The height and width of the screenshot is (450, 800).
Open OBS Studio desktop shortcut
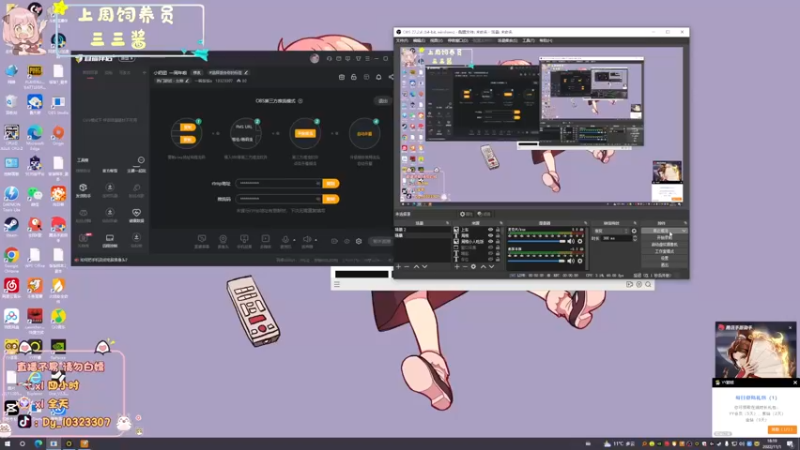pos(58,106)
